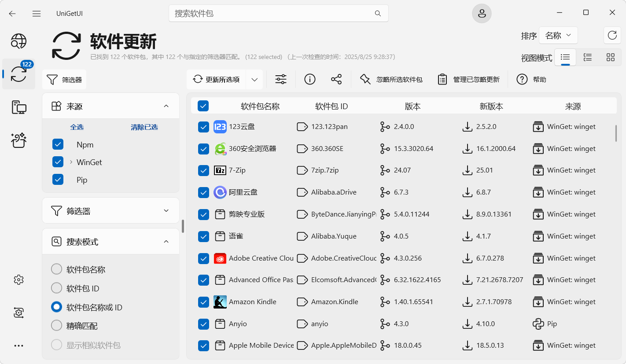
Task: Open the 排序 名称 sort dropdown
Action: pos(558,36)
